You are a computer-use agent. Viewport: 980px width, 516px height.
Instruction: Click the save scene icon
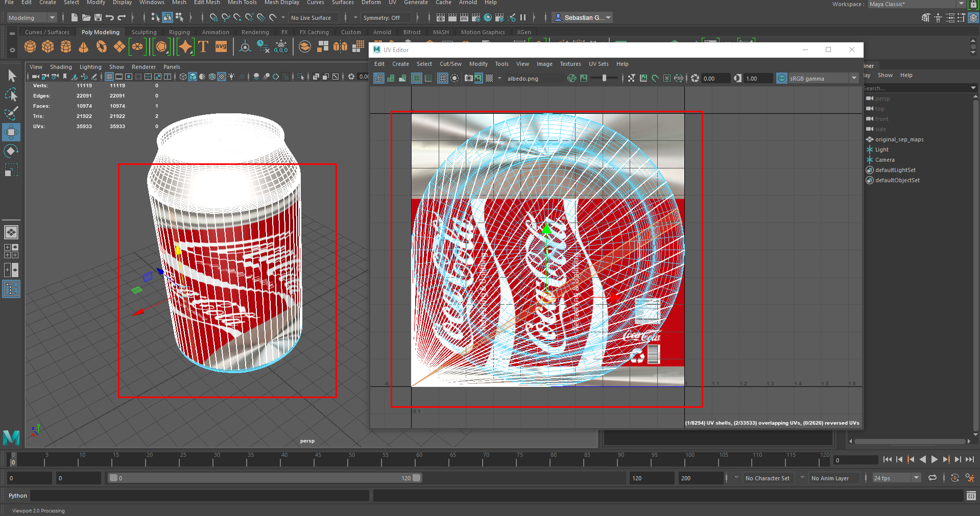tap(98, 18)
